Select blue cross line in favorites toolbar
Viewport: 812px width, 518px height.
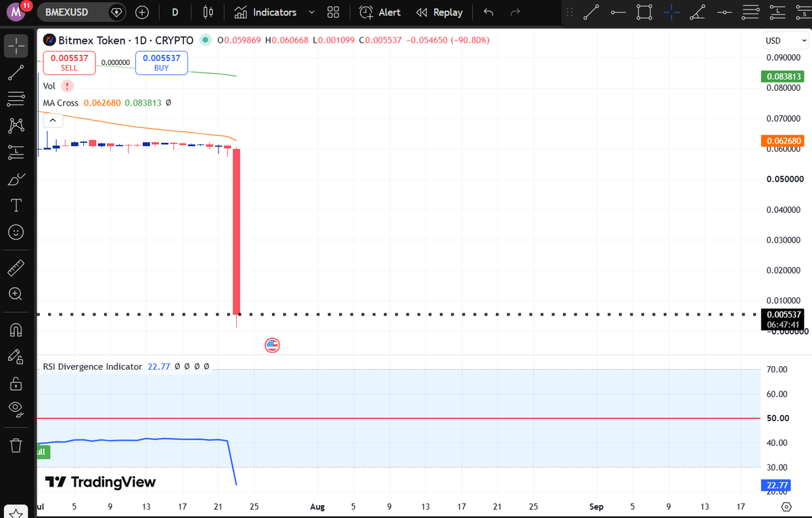click(671, 12)
